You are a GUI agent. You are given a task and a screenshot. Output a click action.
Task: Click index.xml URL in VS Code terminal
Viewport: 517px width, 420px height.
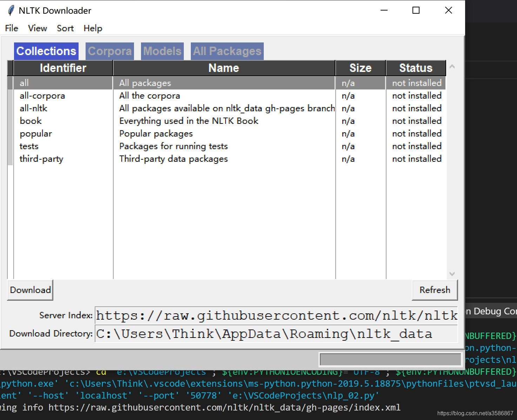tap(224, 407)
